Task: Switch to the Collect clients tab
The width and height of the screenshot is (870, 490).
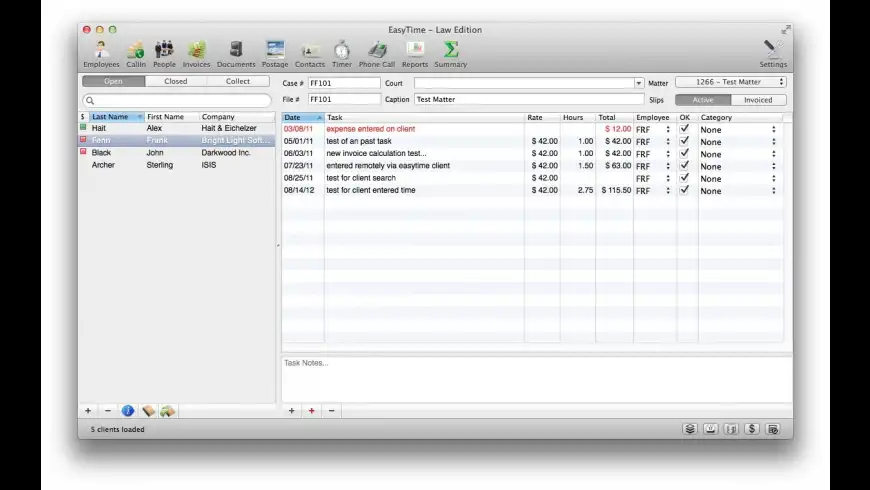Action: 238,82
